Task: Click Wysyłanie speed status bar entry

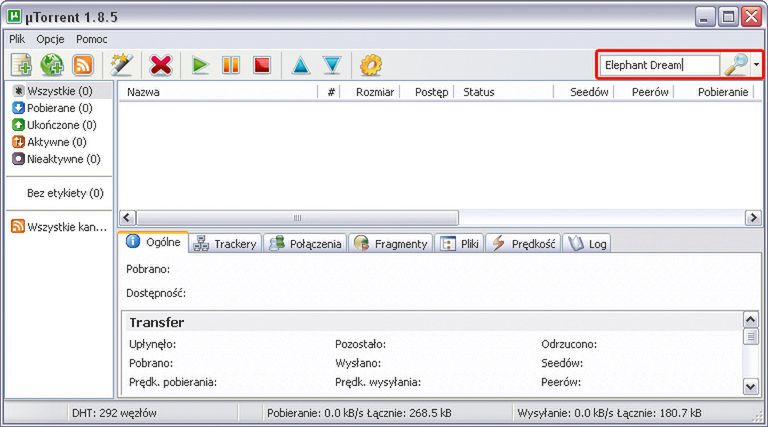Action: coord(609,413)
